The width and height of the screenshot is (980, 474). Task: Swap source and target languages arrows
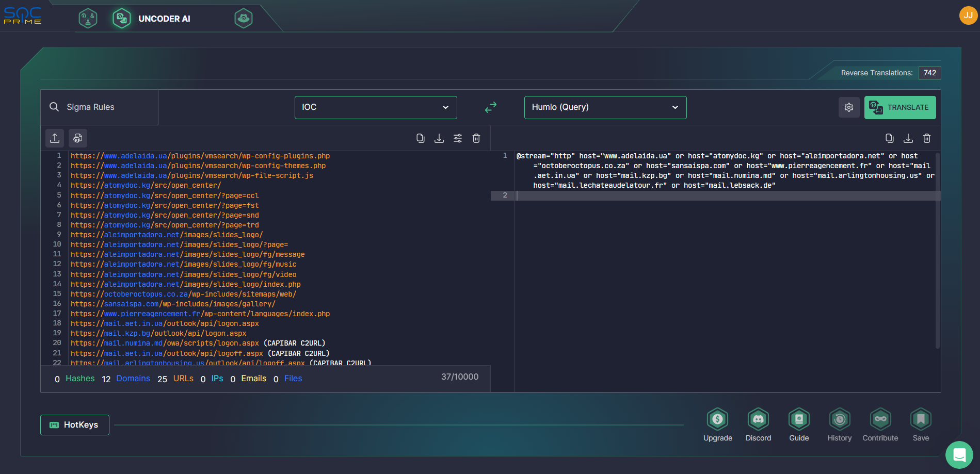[491, 107]
